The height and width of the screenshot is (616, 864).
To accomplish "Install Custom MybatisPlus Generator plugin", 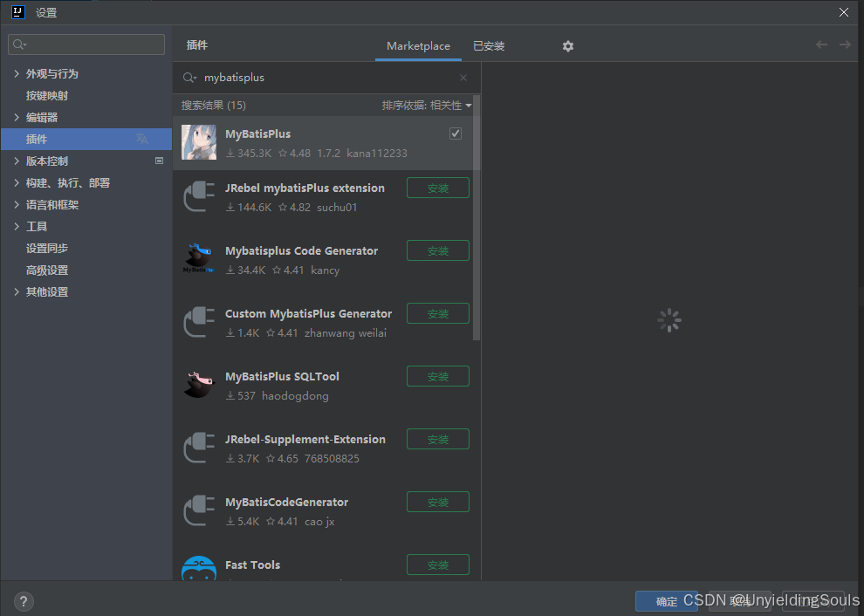I will [438, 313].
